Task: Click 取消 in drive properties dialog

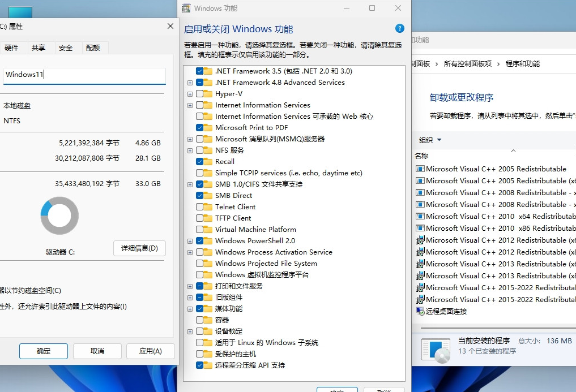Action: pyautogui.click(x=97, y=351)
